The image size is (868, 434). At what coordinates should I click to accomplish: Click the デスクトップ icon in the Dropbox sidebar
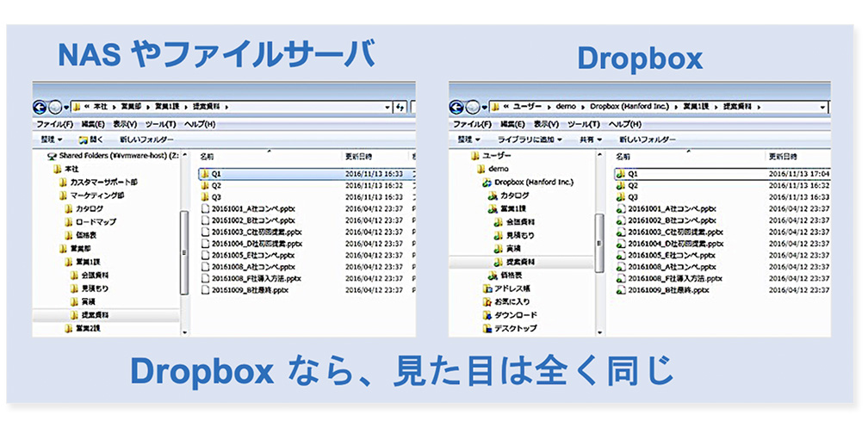[x=487, y=328]
